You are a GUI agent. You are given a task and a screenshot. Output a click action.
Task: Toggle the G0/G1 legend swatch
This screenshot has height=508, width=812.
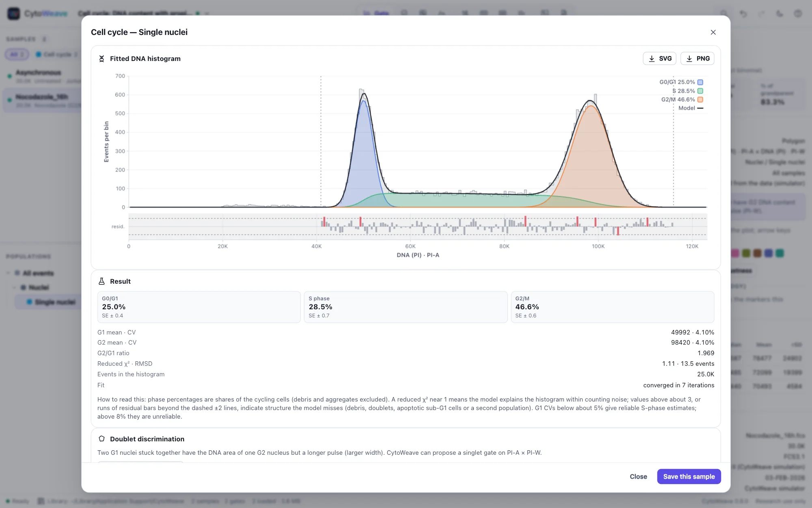pyautogui.click(x=700, y=82)
